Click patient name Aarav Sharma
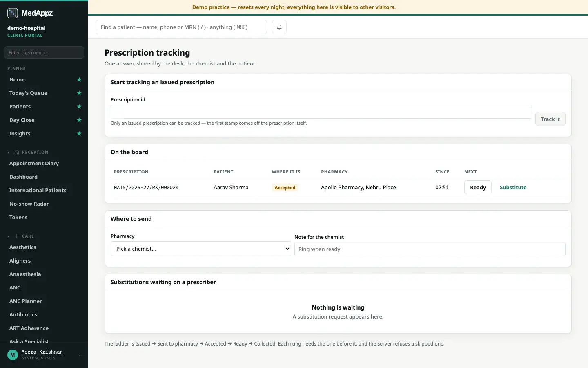 point(231,187)
